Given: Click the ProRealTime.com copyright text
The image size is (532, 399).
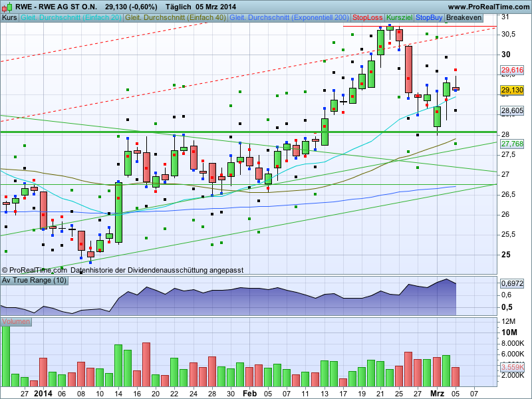Looking at the screenshot, I should [35, 271].
